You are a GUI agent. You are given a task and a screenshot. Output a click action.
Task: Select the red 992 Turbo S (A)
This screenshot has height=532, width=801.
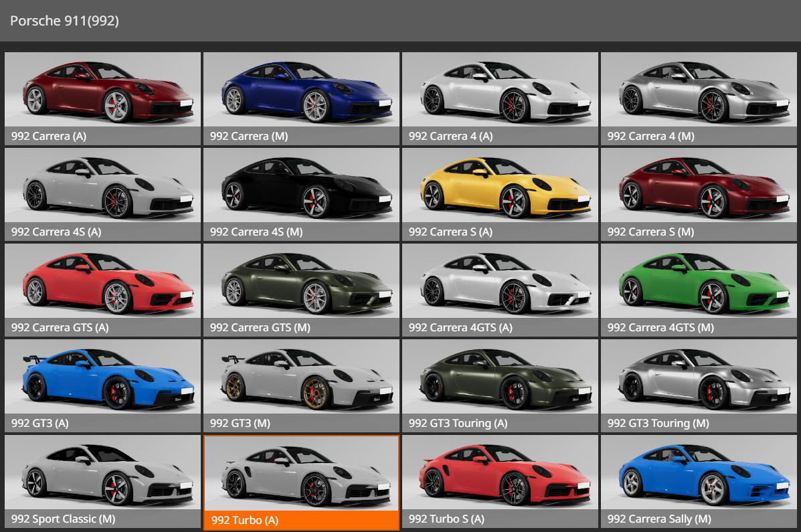point(500,475)
